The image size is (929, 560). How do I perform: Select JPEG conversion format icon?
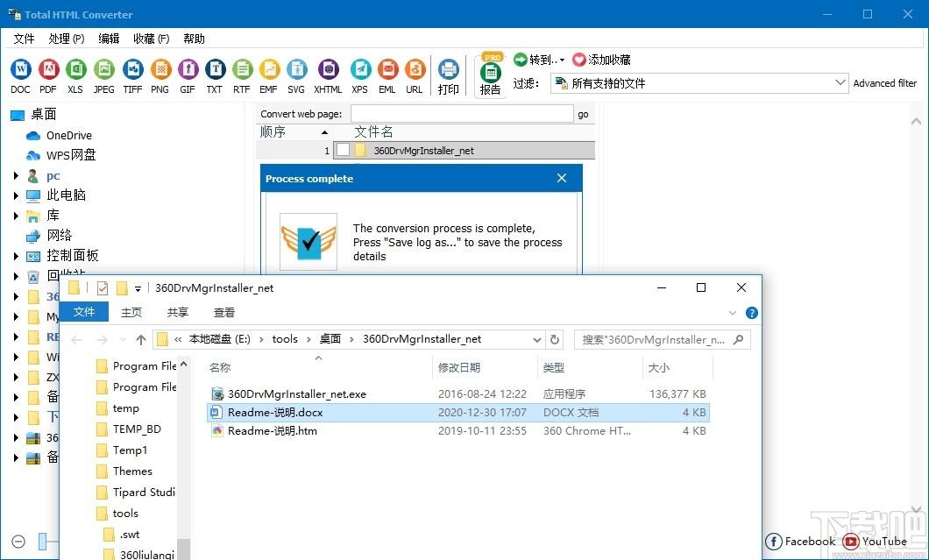104,70
